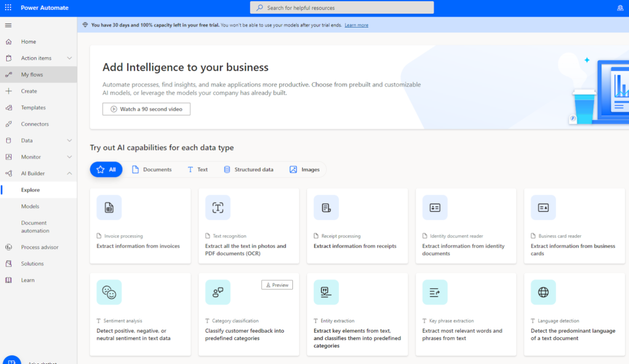
Task: Click the Home house icon
Action: [9, 42]
